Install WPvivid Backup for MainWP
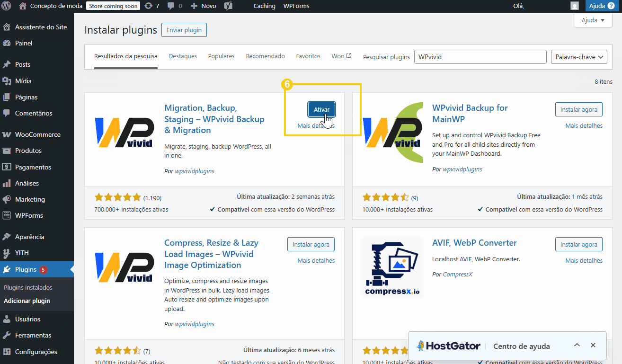The width and height of the screenshot is (622, 364). [578, 109]
